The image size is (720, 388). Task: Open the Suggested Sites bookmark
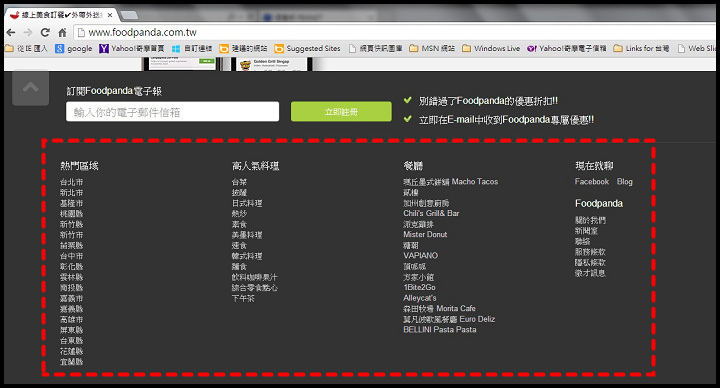click(x=308, y=48)
